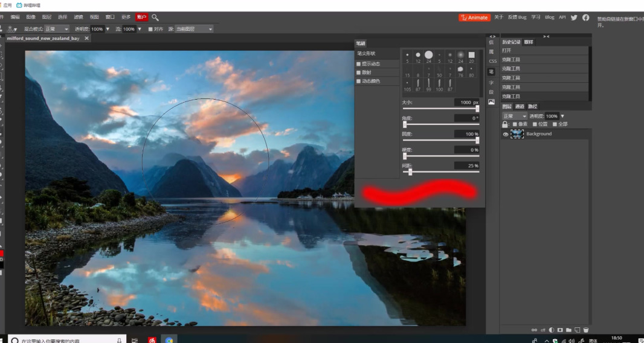
Task: Open the 滤镜 filter menu
Action: click(x=78, y=18)
